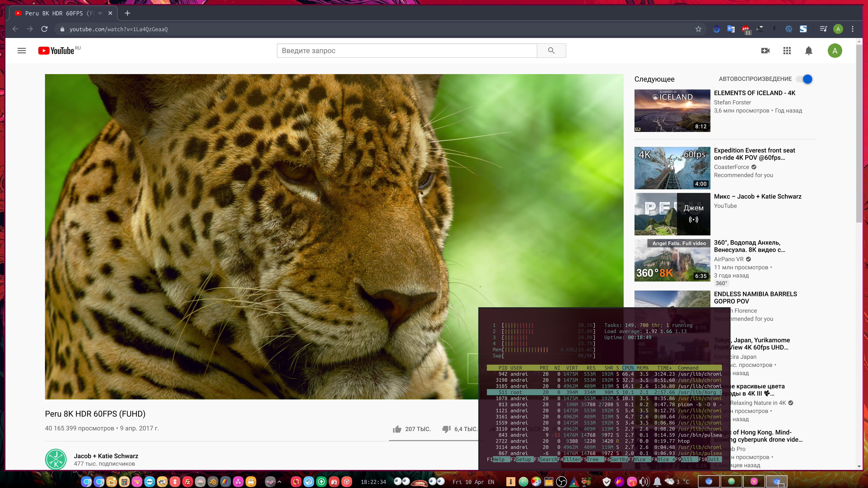This screenshot has width=868, height=488.
Task: Open Chrome's three-dot menu
Action: 852,29
